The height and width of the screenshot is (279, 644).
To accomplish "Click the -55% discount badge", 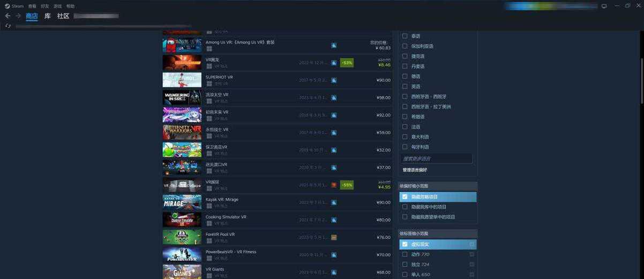I will pos(347,185).
